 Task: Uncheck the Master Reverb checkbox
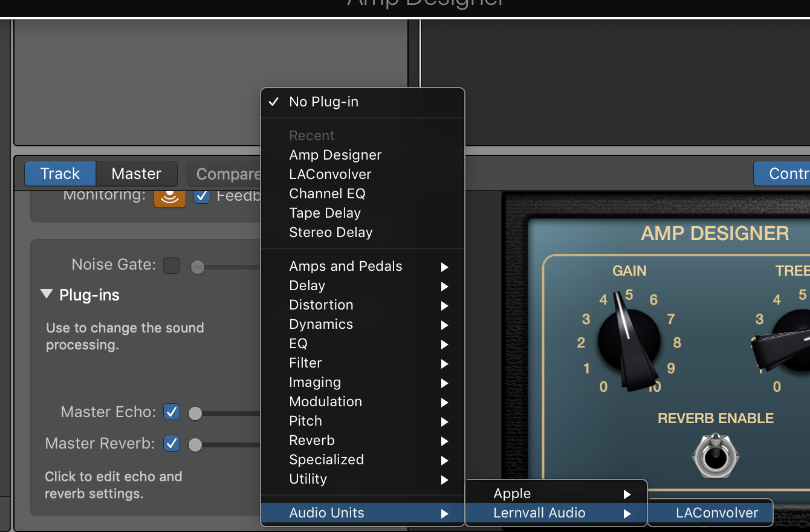coord(172,443)
